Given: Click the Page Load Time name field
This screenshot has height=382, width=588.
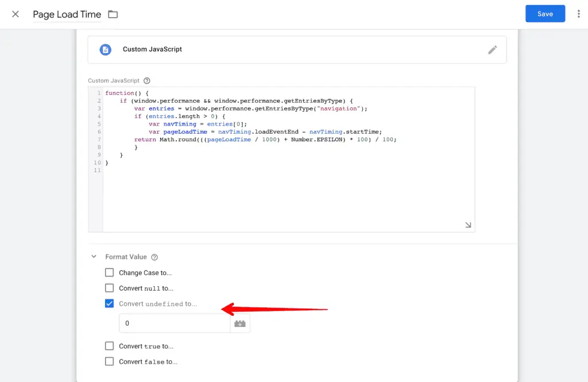Looking at the screenshot, I should tap(67, 15).
